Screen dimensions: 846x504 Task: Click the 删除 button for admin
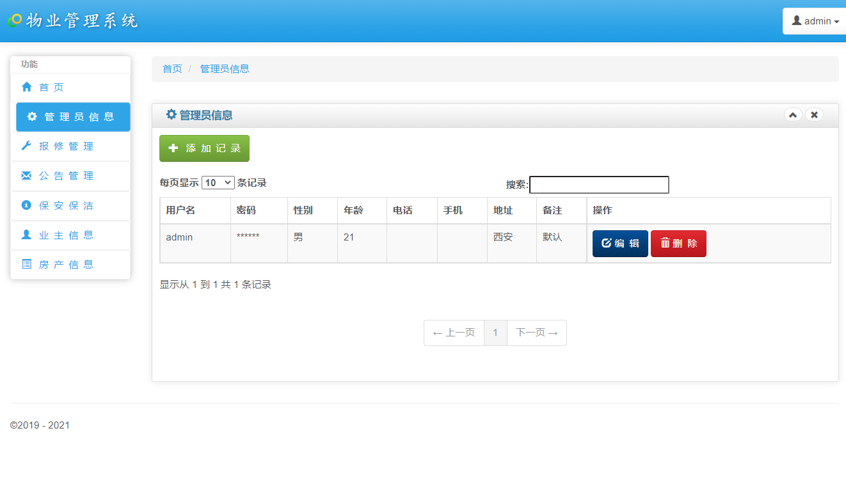(x=678, y=243)
